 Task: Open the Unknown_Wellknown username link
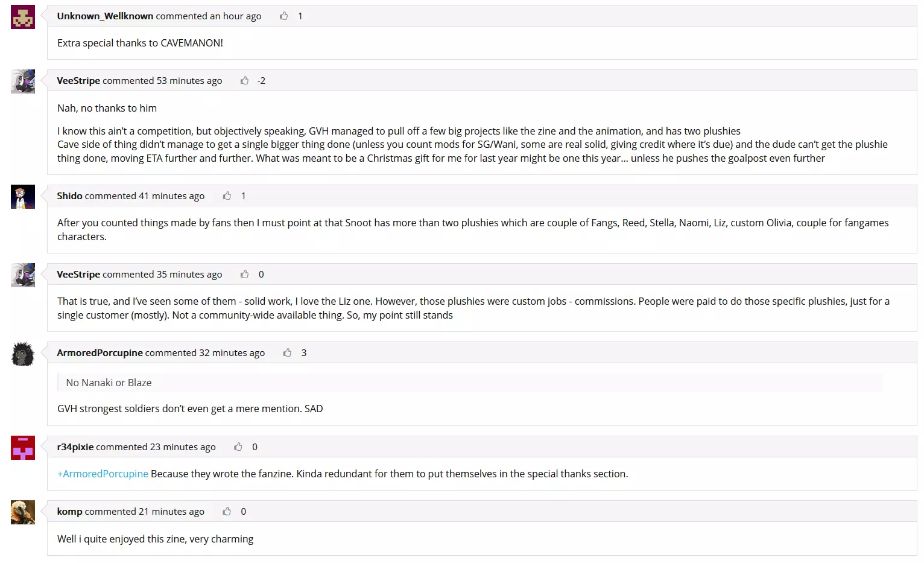point(105,16)
